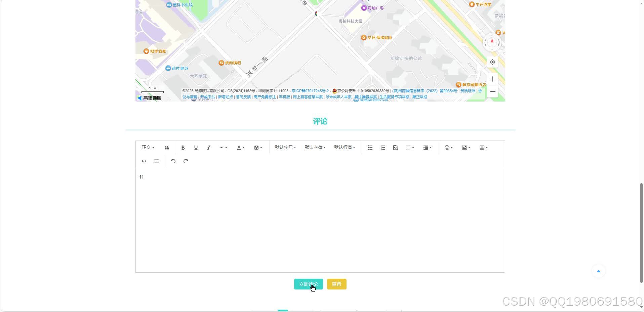Redo the last edit
This screenshot has height=312, width=644.
[x=186, y=161]
